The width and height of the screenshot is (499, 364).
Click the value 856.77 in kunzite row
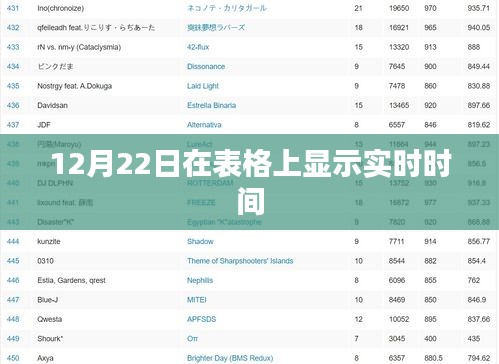coord(478,241)
